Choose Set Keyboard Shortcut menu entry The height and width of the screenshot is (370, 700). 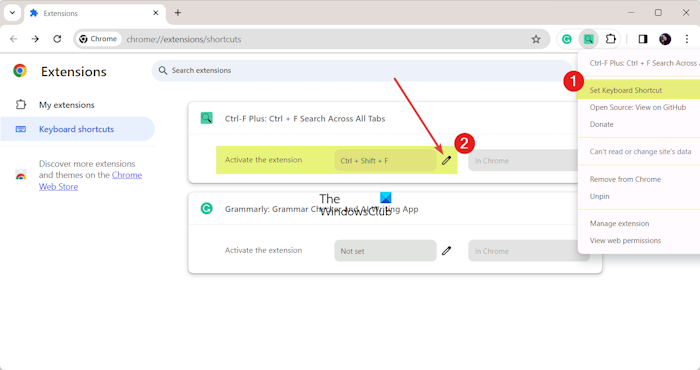click(x=639, y=90)
